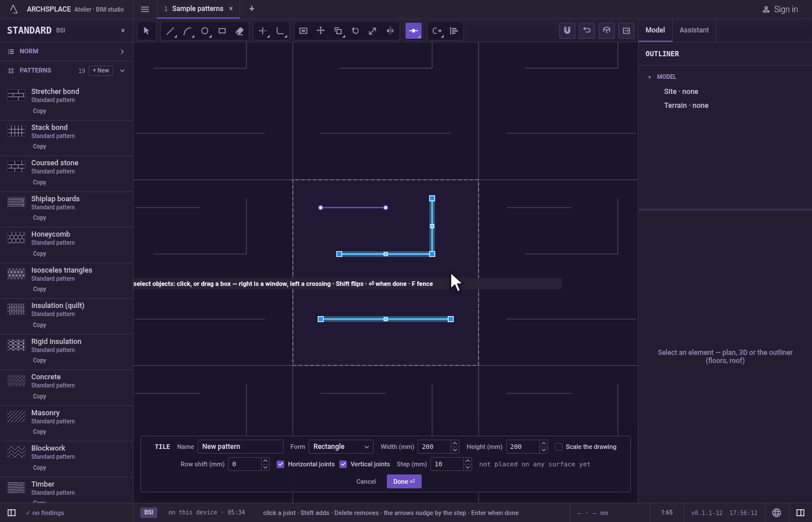This screenshot has height=522, width=812.
Task: Select the Rectangle drawing tool
Action: (x=222, y=31)
